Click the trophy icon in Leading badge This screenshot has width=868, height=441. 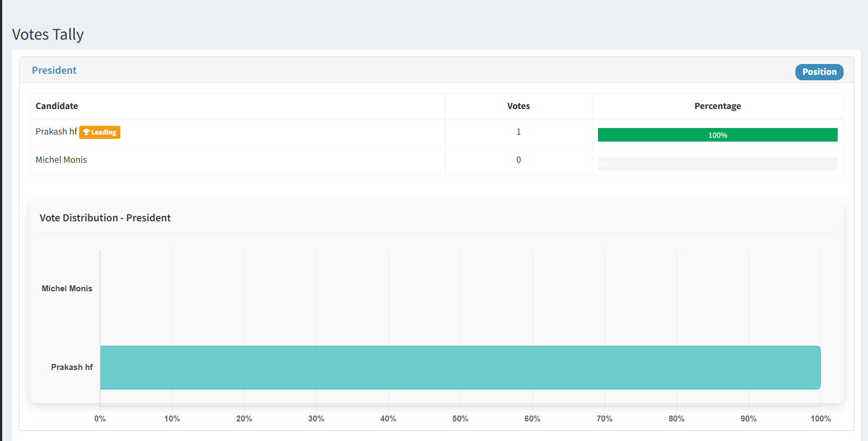[x=86, y=132]
